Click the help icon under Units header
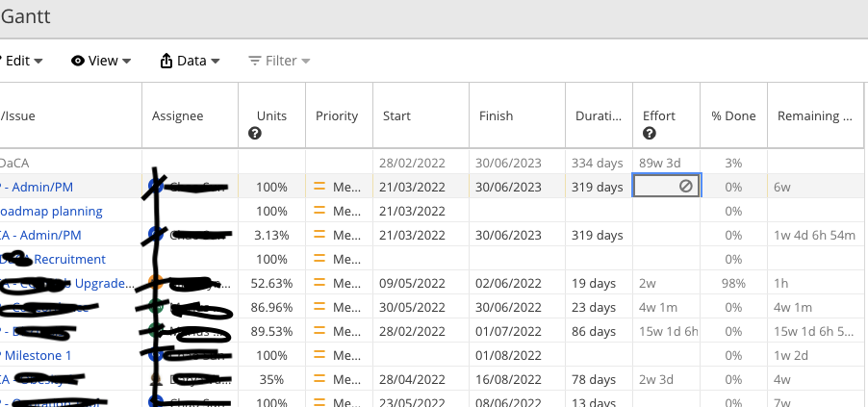Screen dimensions: 868x407 point(255,134)
